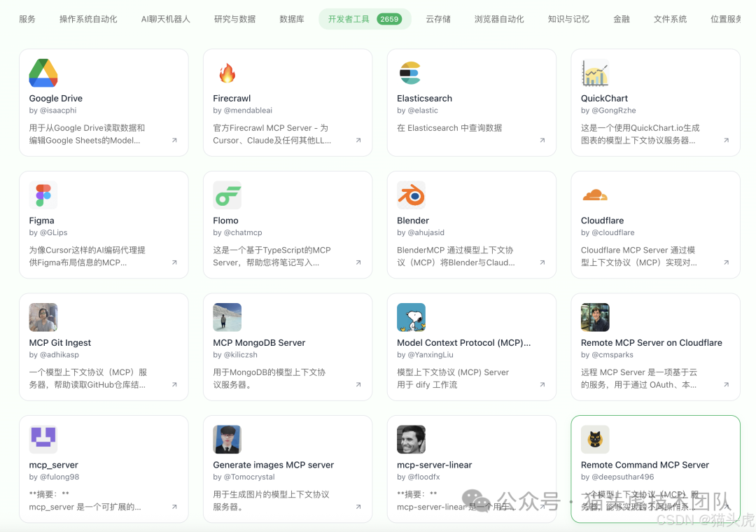The width and height of the screenshot is (756, 532).
Task: Click the Firecrawl flame icon
Action: coord(227,73)
